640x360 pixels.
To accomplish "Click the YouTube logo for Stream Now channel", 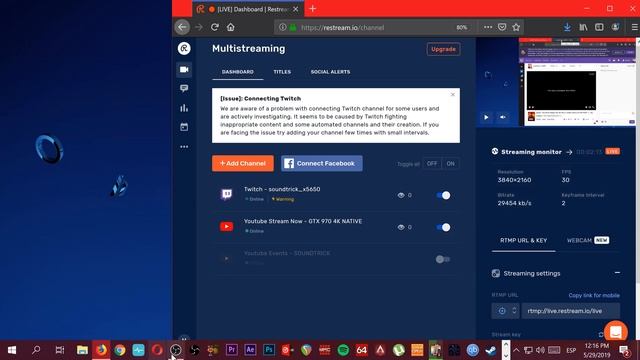I will [x=227, y=226].
